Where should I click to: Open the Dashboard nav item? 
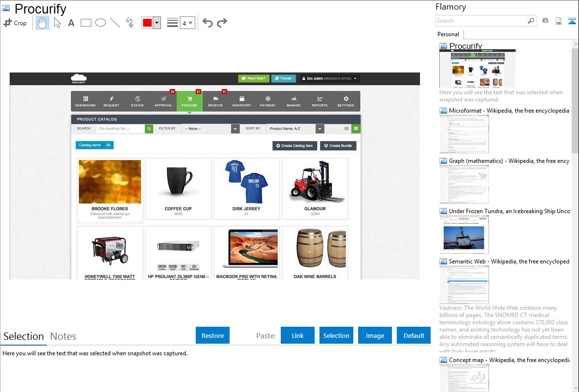85,101
